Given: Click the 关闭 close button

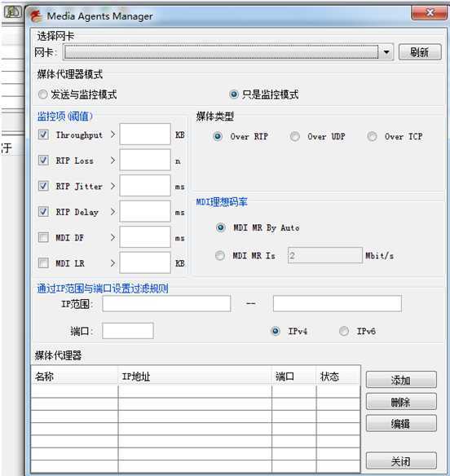Looking at the screenshot, I should (401, 461).
